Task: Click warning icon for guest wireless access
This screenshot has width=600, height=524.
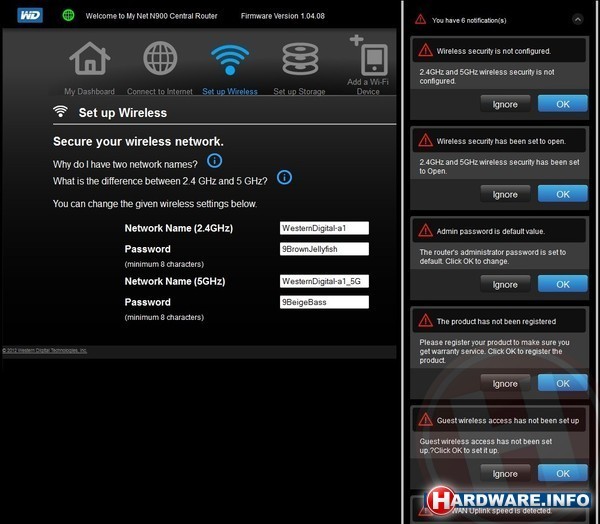Action: pos(426,420)
